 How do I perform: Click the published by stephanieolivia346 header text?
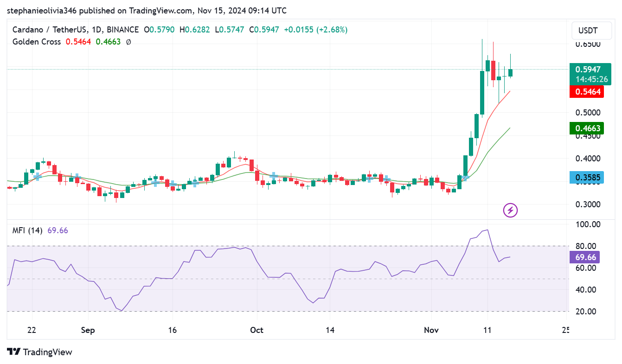pyautogui.click(x=147, y=10)
